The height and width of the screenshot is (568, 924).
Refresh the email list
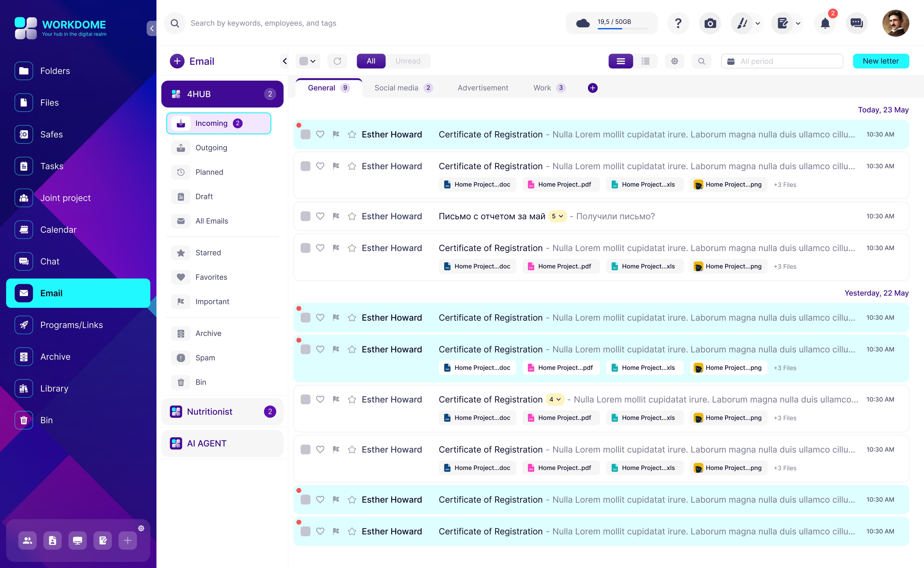click(x=337, y=61)
